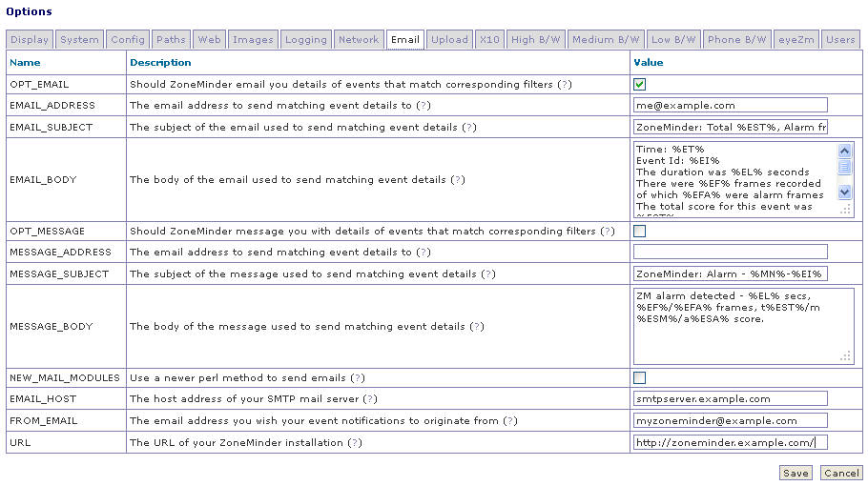Click the empty MESSAGE_ADDRESS field
Screen dimensions: 868x486
pyautogui.click(x=730, y=253)
